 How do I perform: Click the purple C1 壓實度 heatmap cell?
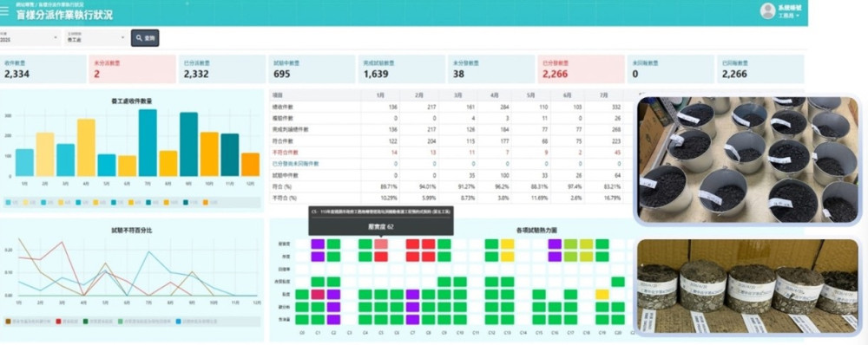coord(318,244)
